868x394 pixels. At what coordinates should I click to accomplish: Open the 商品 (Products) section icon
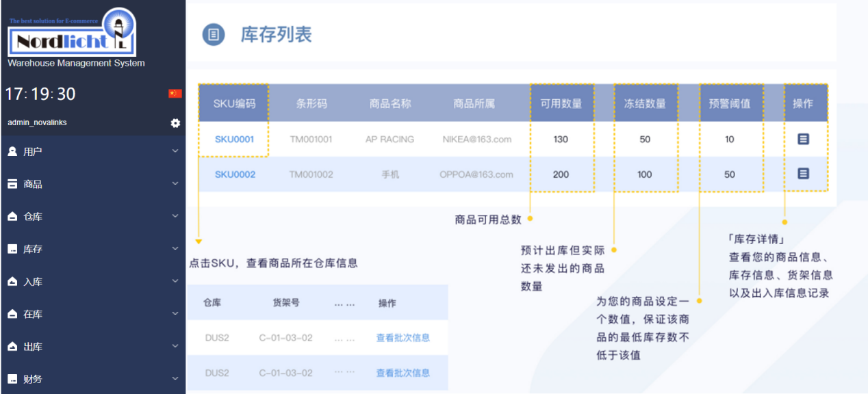12,183
